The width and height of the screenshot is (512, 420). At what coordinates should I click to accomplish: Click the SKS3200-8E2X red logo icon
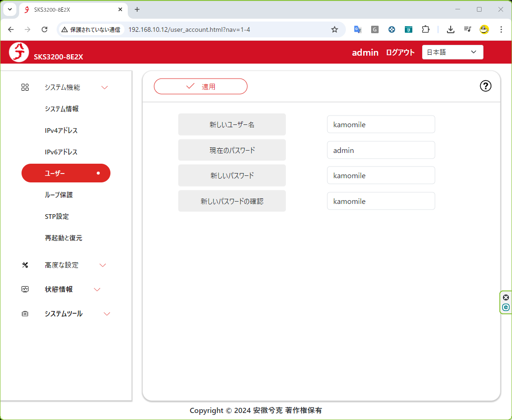(19, 52)
